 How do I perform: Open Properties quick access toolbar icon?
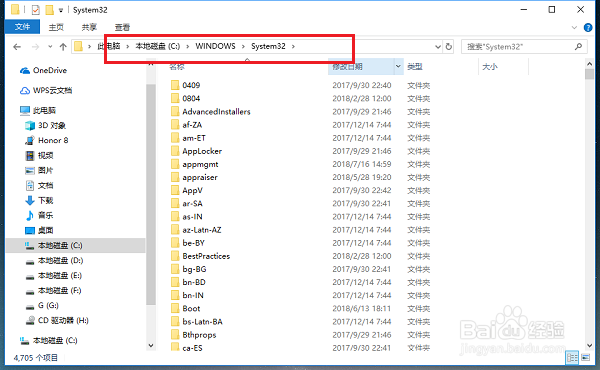[x=35, y=10]
